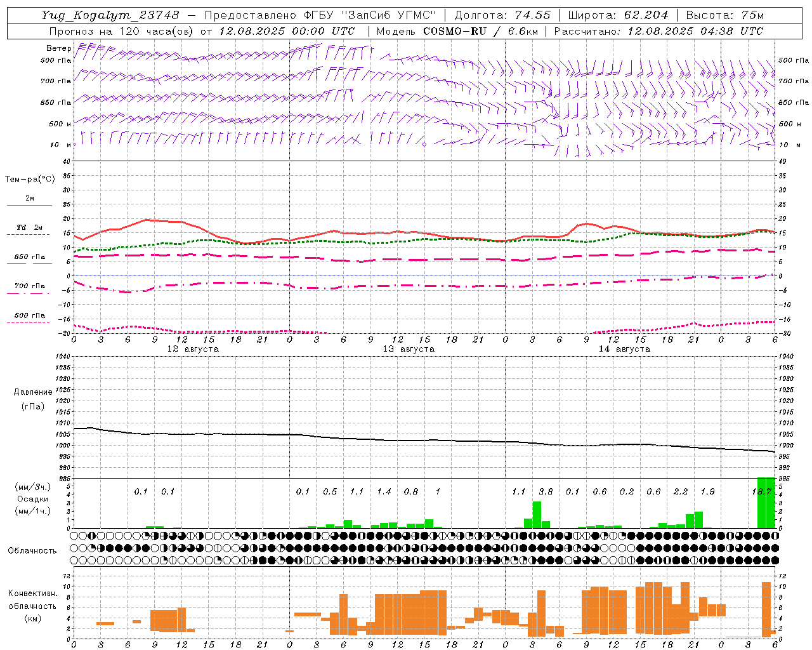This screenshot has height=650, width=812.
Task: Click the 14 августа date label
Action: tap(624, 349)
